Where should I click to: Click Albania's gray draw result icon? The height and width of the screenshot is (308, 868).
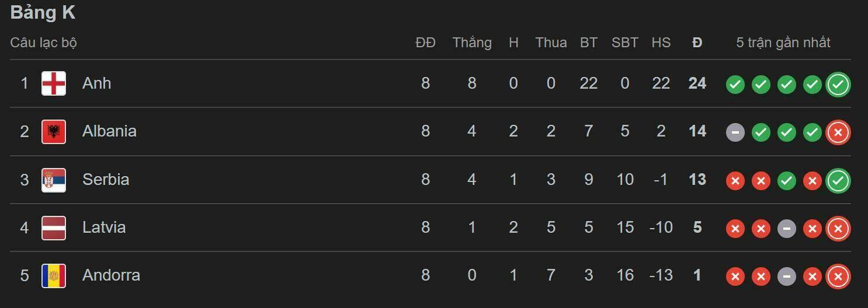pos(735,132)
